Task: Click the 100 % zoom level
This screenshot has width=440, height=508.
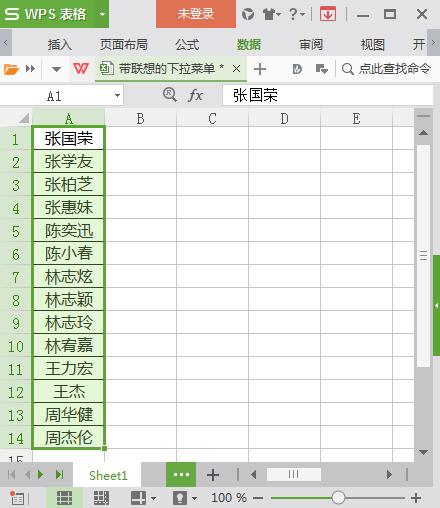Action: 229,498
